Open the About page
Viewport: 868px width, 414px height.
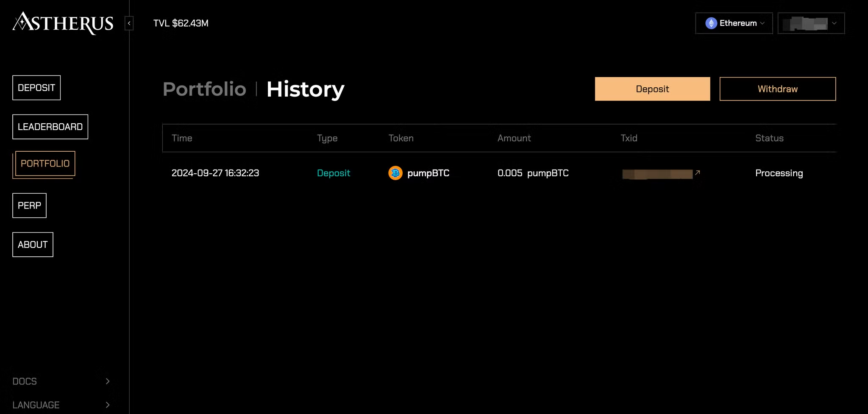[33, 245]
